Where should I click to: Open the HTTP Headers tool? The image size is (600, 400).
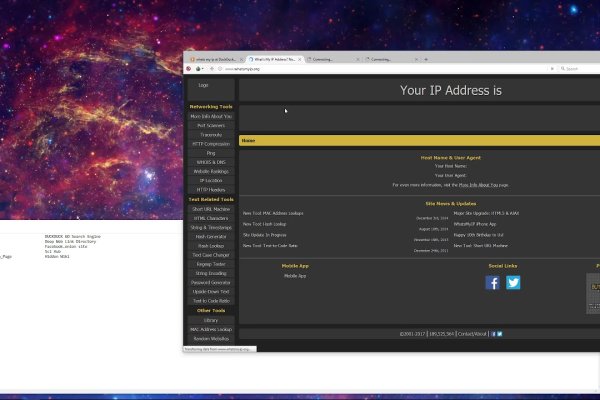[x=211, y=190]
